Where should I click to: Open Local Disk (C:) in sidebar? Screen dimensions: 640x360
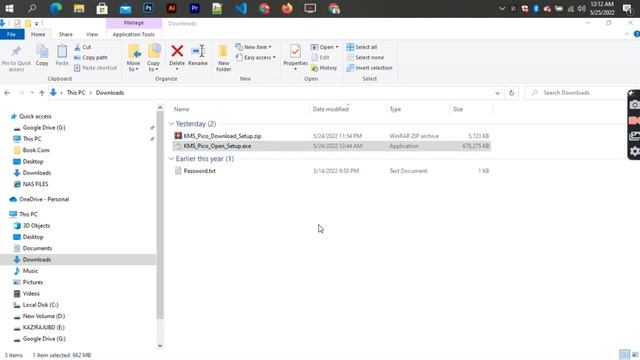(x=40, y=305)
